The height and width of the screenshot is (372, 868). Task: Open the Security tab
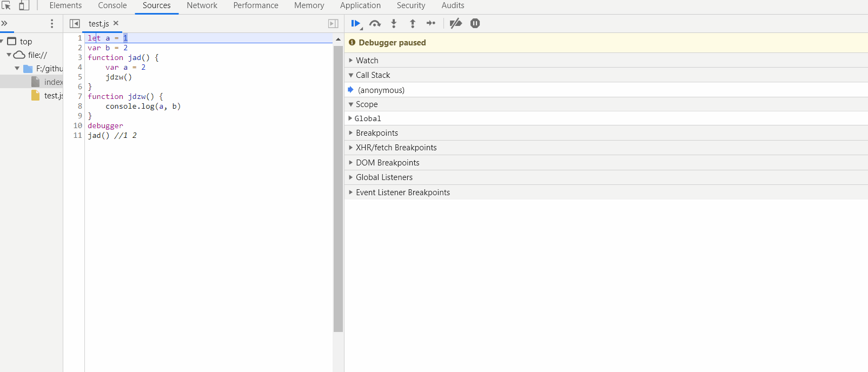[x=411, y=5]
